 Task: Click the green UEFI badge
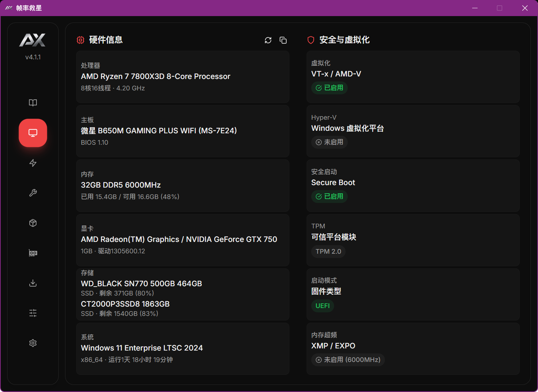(x=322, y=306)
